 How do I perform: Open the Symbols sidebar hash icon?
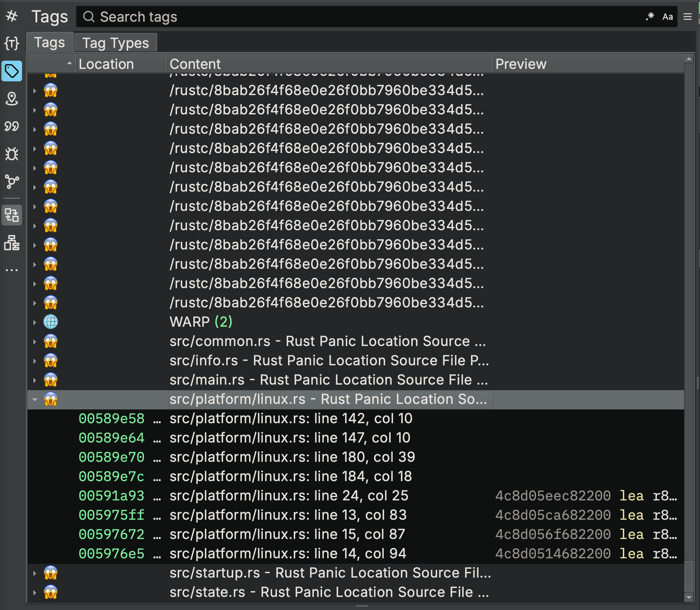point(12,16)
